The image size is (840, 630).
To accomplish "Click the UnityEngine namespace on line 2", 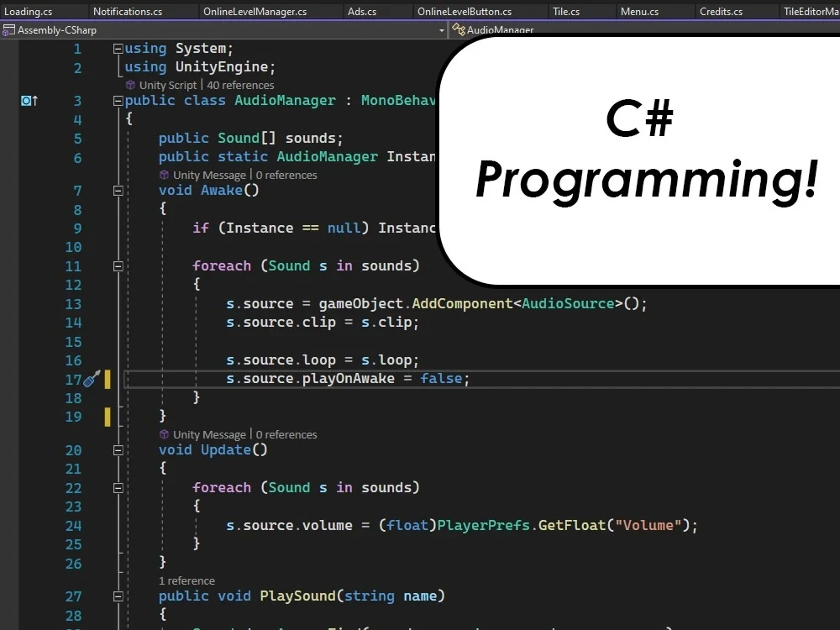I will pyautogui.click(x=222, y=66).
